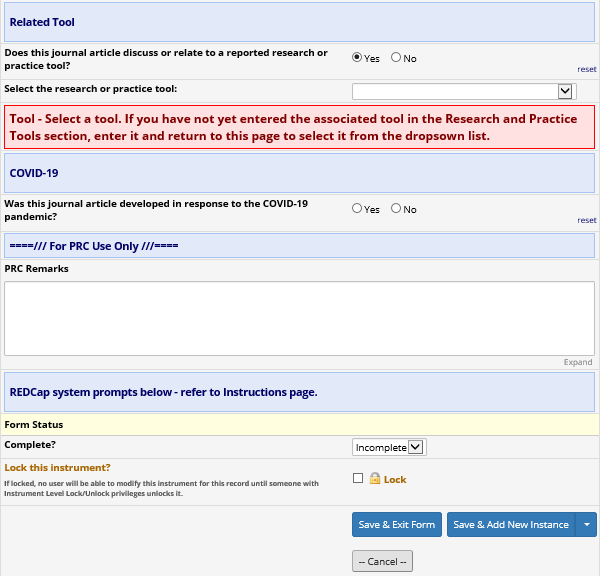Select No for related research tool
The width and height of the screenshot is (601, 576).
[x=396, y=58]
